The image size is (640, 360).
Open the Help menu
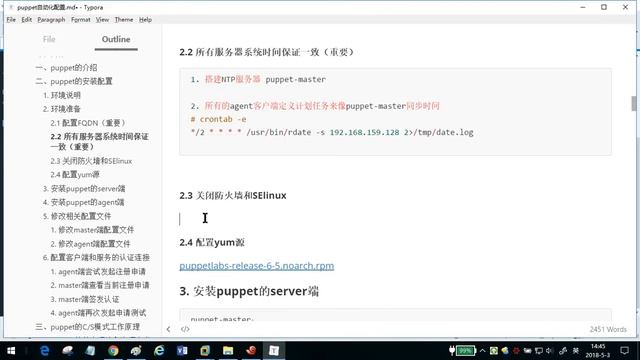coord(145,20)
